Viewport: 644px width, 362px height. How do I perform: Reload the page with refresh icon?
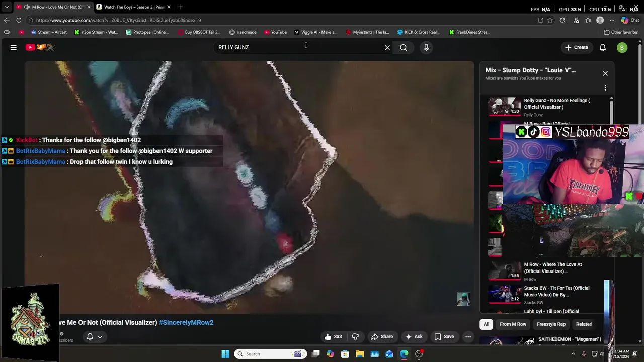(x=19, y=20)
